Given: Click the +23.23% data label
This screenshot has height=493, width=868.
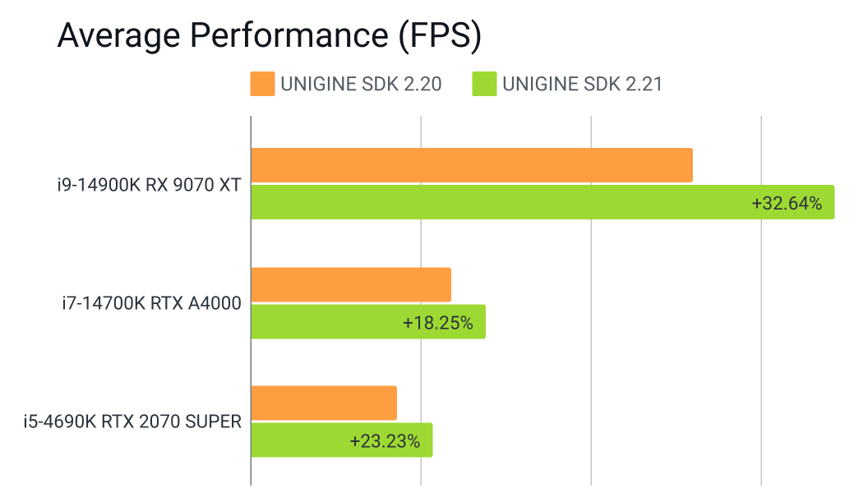Looking at the screenshot, I should pyautogui.click(x=385, y=441).
